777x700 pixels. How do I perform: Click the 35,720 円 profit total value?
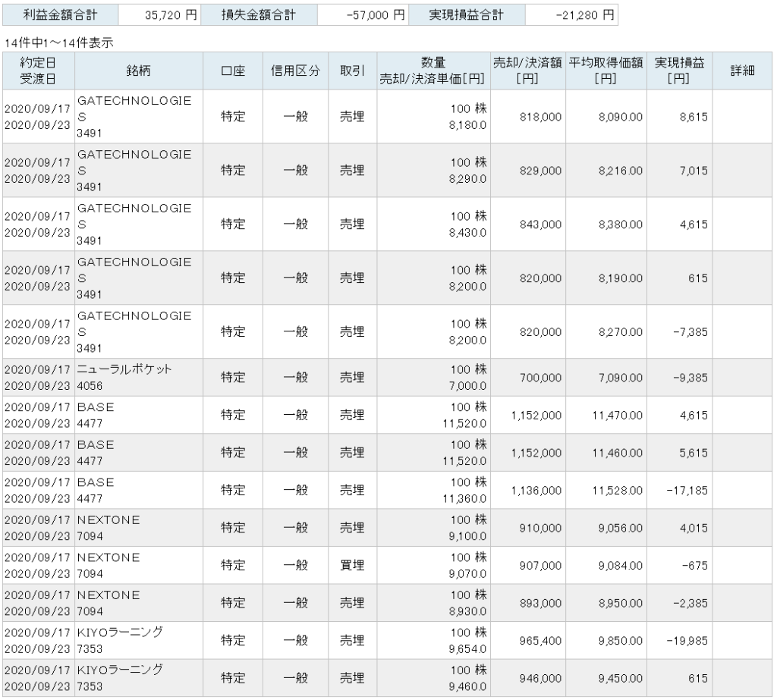171,15
